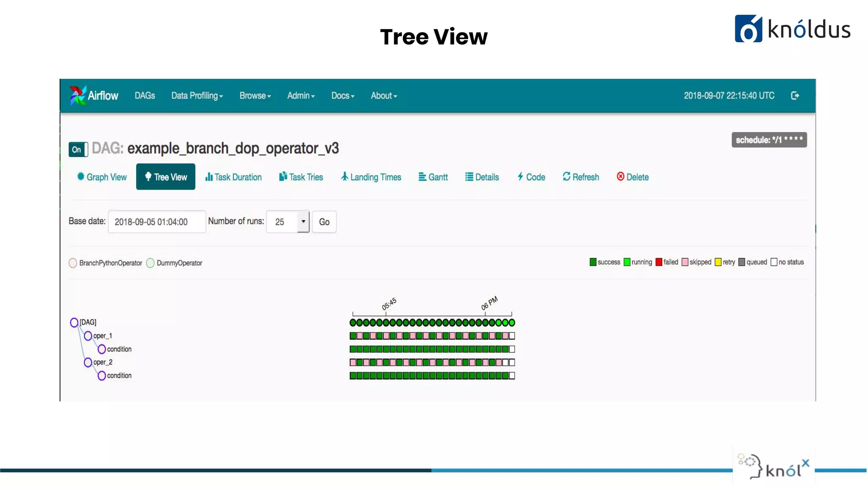Image resolution: width=868 pixels, height=488 pixels.
Task: Collapse the [DAG] root node circle
Action: [74, 322]
